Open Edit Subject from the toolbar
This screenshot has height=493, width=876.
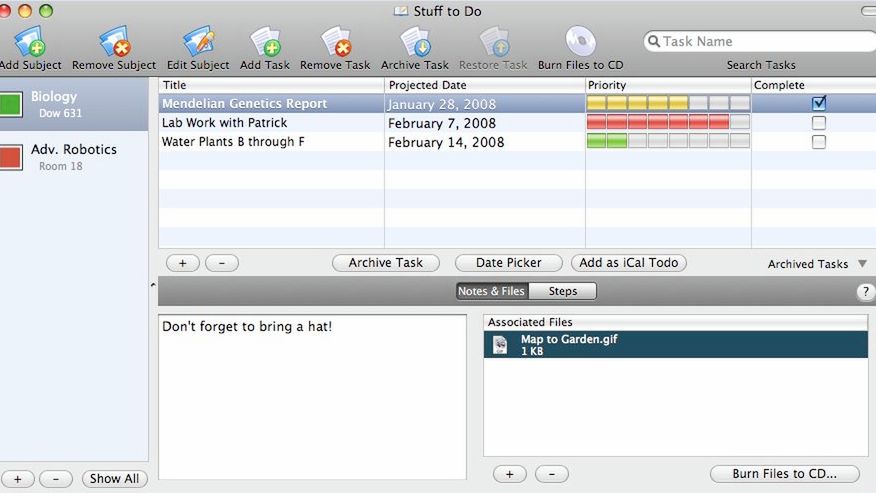pos(198,43)
